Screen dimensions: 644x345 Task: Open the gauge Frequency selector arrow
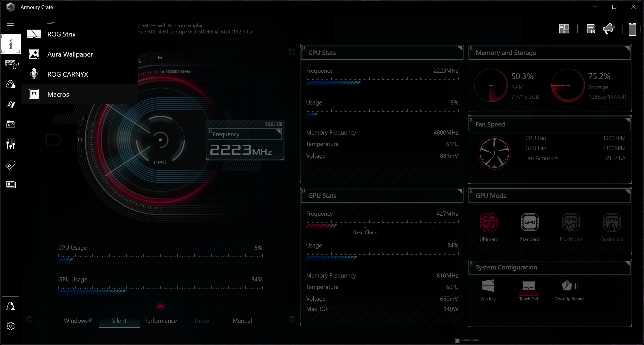click(278, 131)
